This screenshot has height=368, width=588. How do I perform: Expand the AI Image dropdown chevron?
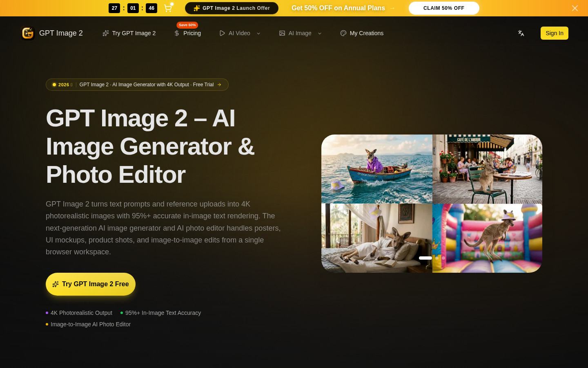click(320, 34)
